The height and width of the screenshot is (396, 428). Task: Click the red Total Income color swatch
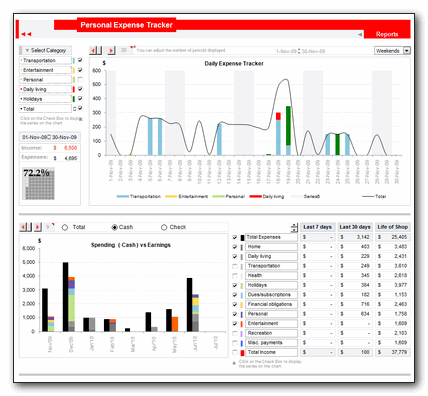pyautogui.click(x=242, y=352)
